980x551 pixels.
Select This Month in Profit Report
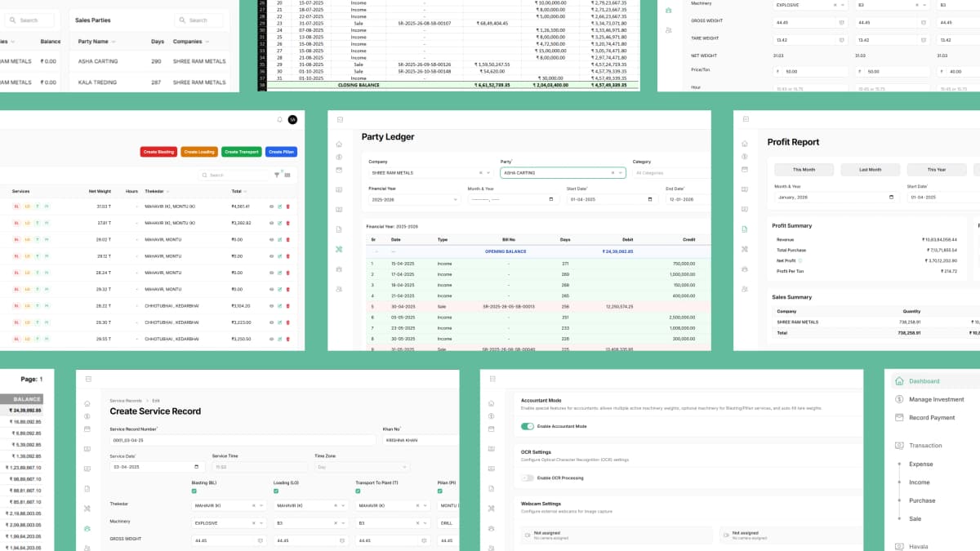click(x=804, y=170)
